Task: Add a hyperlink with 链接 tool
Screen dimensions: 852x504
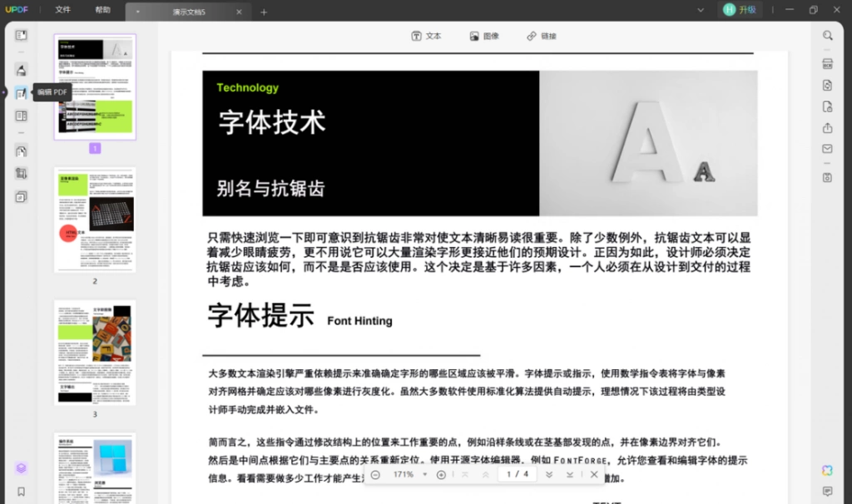Action: (x=541, y=36)
